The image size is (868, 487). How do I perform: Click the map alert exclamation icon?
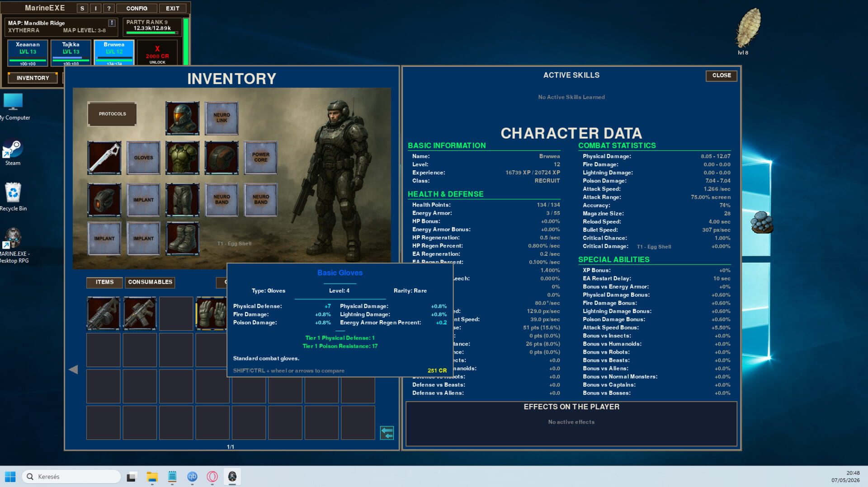pyautogui.click(x=112, y=23)
